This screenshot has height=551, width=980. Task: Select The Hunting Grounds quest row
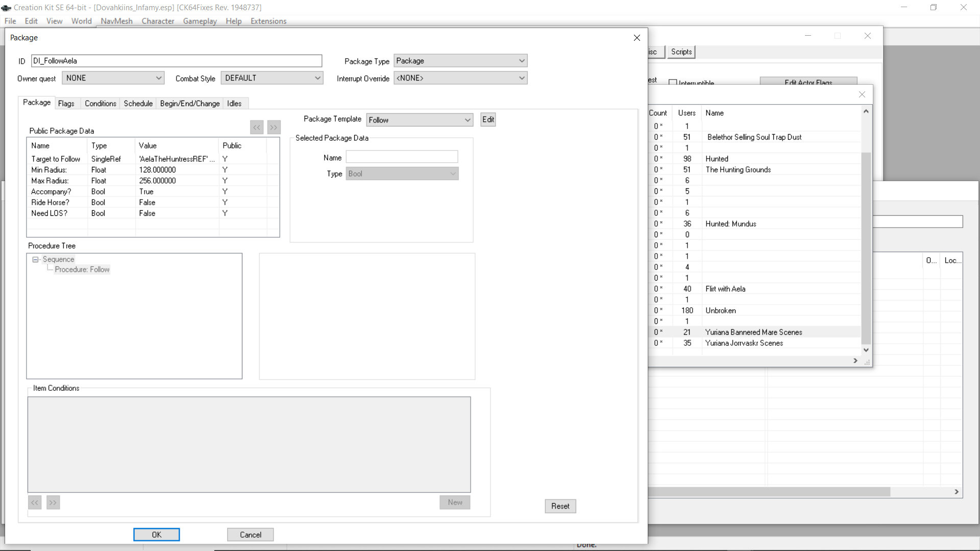tap(754, 170)
